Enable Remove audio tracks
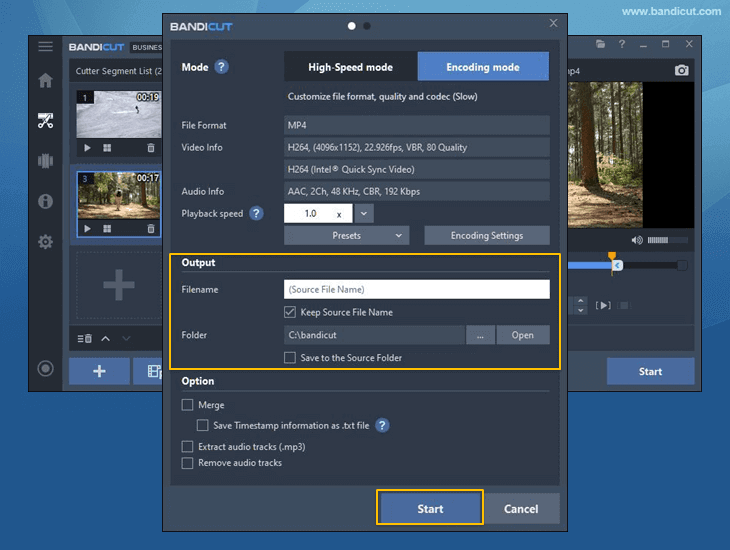Viewport: 730px width, 550px height. [x=187, y=463]
